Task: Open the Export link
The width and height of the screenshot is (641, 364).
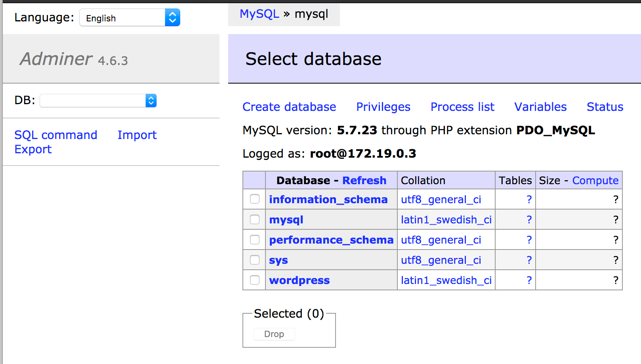Action: click(x=33, y=149)
